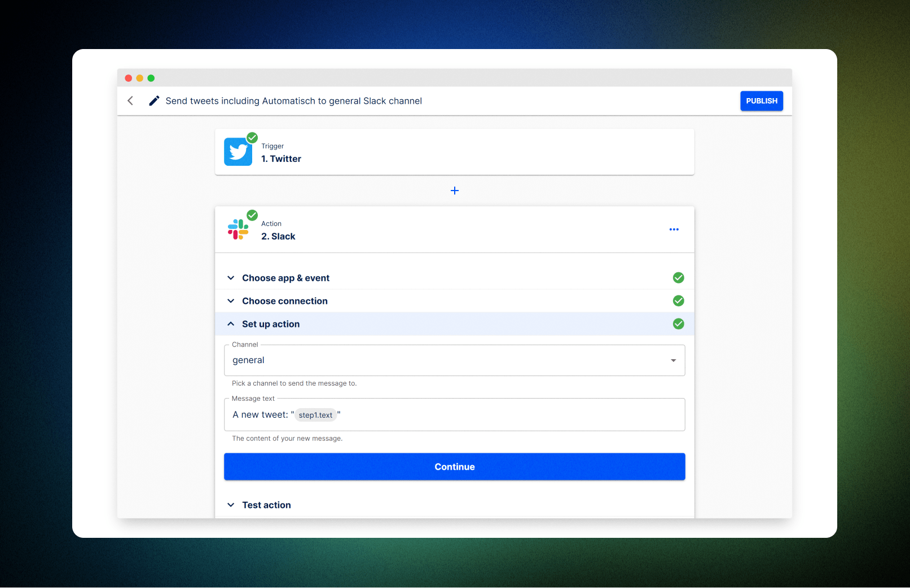Click the red close window dot

coord(129,78)
